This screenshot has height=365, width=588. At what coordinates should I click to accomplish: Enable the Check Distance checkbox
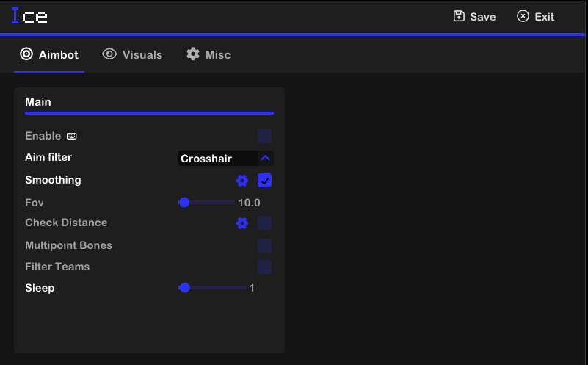264,223
